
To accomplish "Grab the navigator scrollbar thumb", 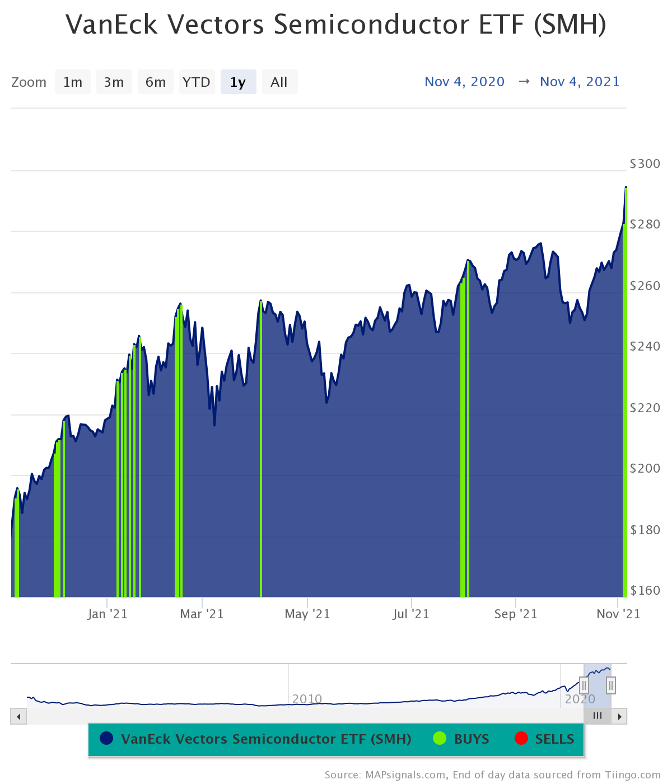I will pos(598,716).
